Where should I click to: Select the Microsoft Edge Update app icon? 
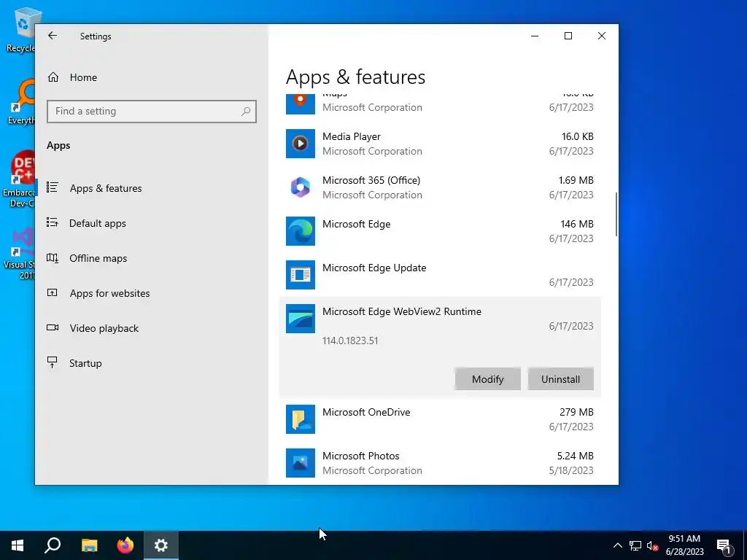[x=300, y=275]
